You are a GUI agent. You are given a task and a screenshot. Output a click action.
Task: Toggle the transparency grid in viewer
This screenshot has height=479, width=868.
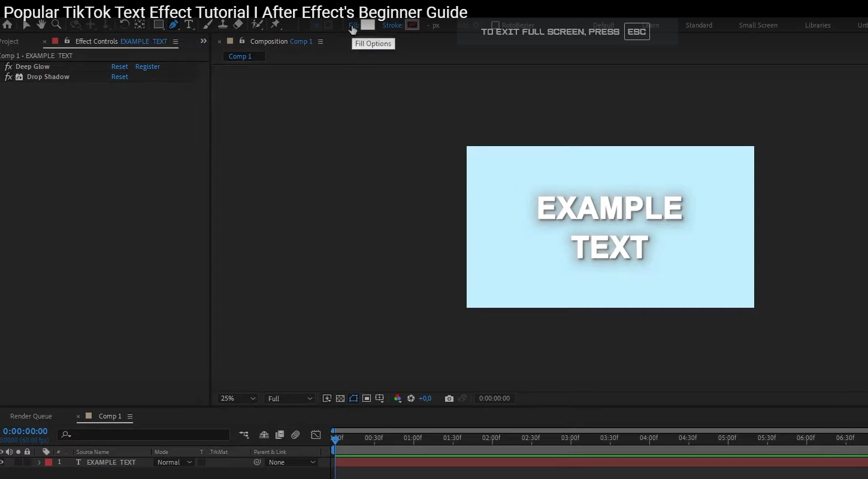pos(340,398)
